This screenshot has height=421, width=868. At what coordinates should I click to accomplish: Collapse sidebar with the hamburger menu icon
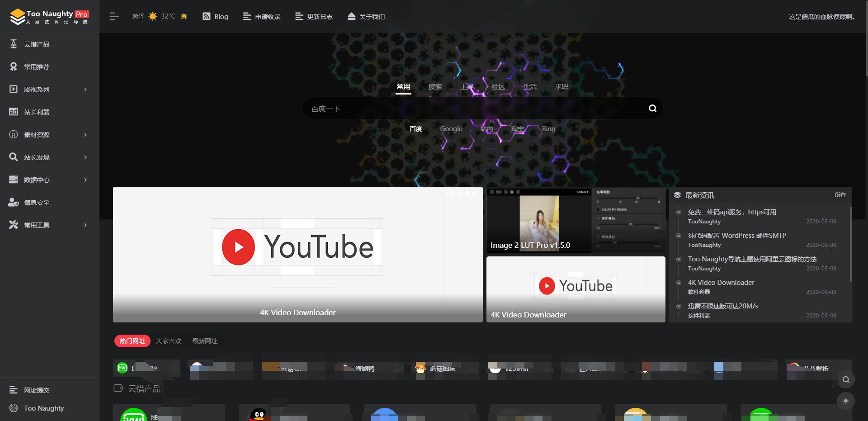[114, 17]
